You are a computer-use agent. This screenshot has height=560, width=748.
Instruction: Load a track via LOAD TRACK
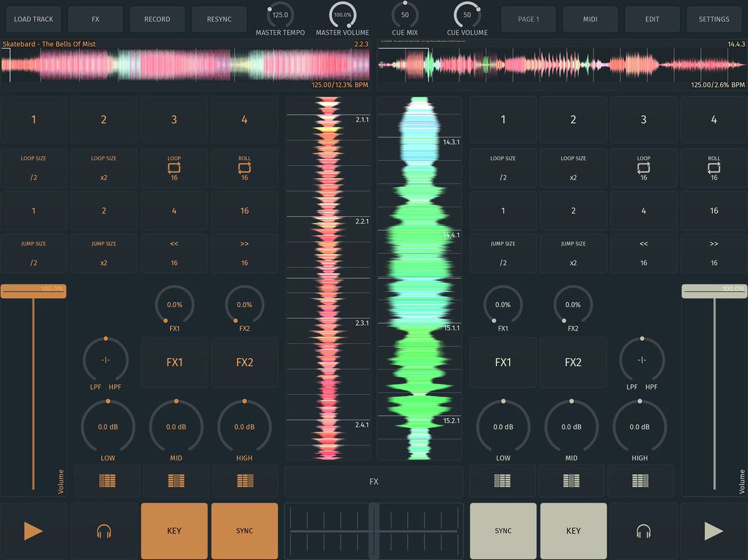pyautogui.click(x=33, y=19)
